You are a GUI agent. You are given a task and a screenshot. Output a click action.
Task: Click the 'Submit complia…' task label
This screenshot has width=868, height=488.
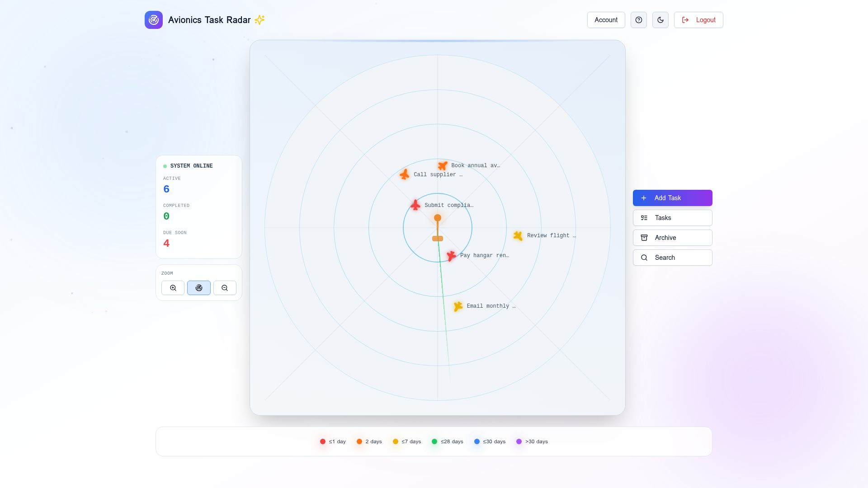click(449, 205)
